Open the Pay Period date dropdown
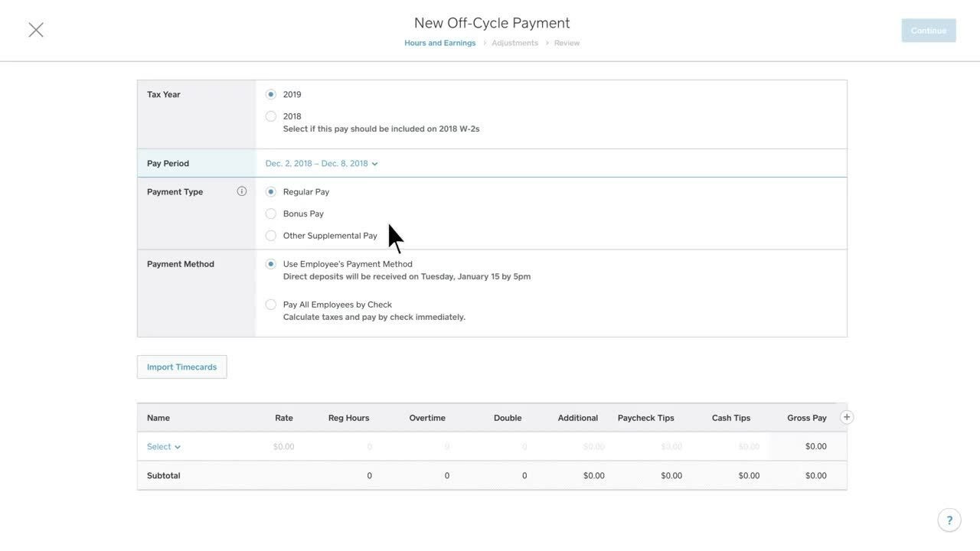 pos(322,164)
